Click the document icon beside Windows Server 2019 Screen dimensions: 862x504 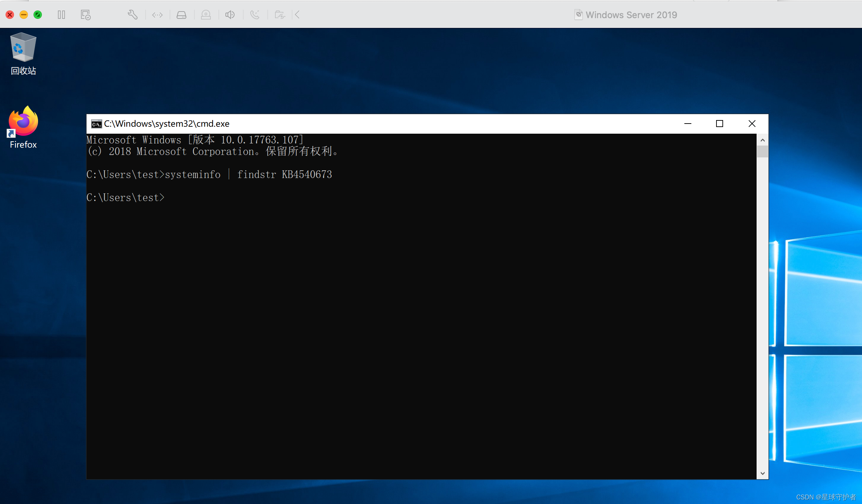578,15
